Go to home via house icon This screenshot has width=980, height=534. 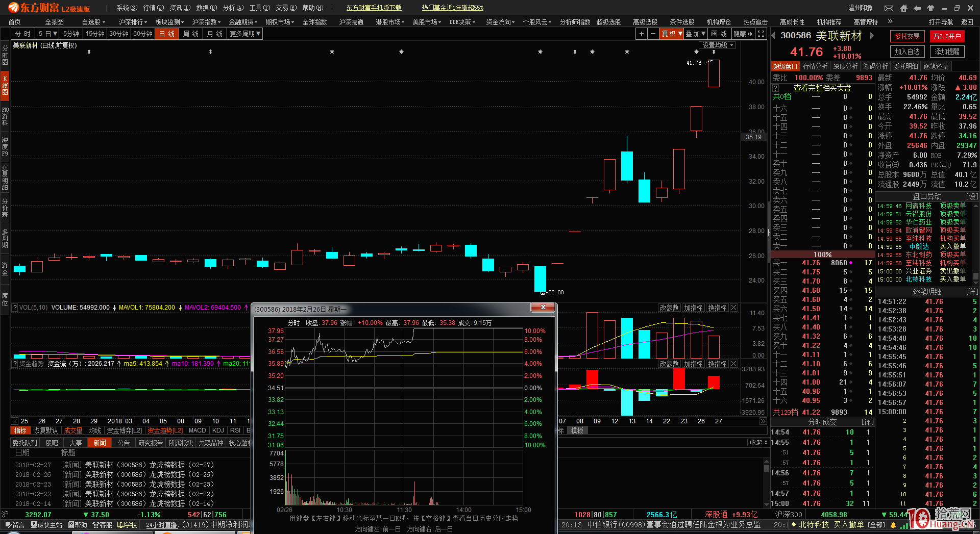pyautogui.click(x=903, y=8)
